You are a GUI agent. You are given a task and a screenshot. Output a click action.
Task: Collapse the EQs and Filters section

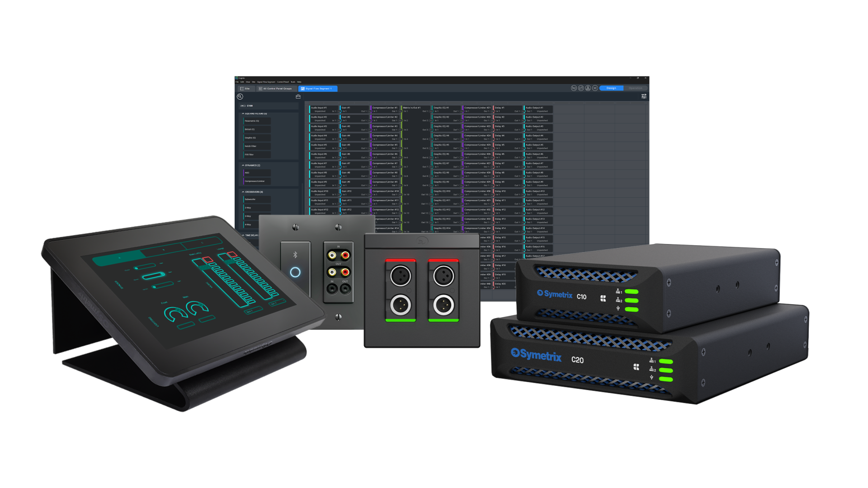[x=243, y=113]
